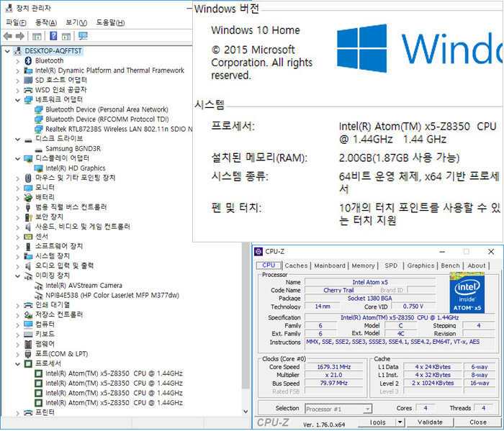Click the Intel Dynamic Platform and Thermal Framework icon
504x431 pixels.
[x=28, y=71]
